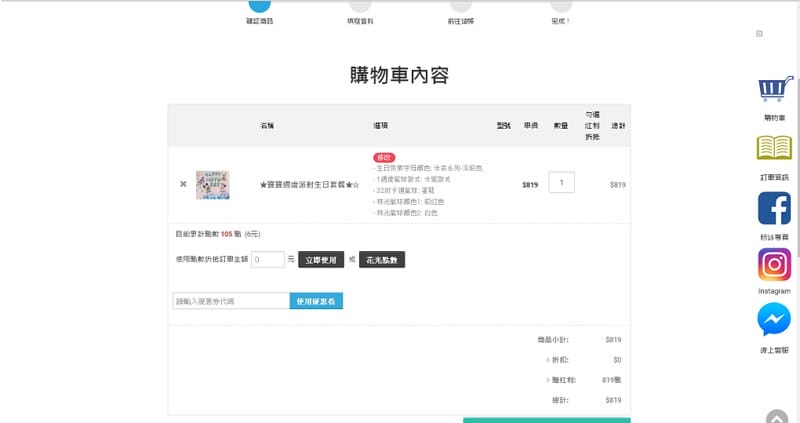Viewport: 800px width, 423px height.
Task: Open the ★寶寶繽紛派對生日套餐 product name link
Action: [309, 185]
